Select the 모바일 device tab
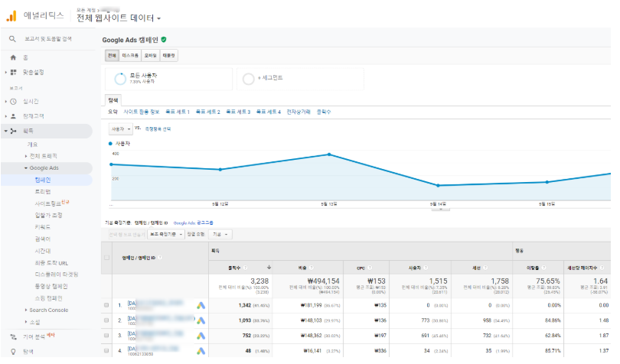The height and width of the screenshot is (364, 620). point(150,56)
